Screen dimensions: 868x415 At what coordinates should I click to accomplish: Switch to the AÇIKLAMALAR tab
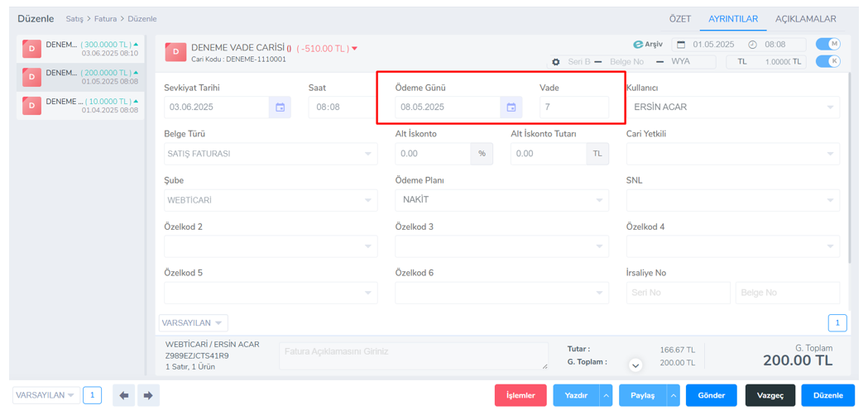point(805,19)
